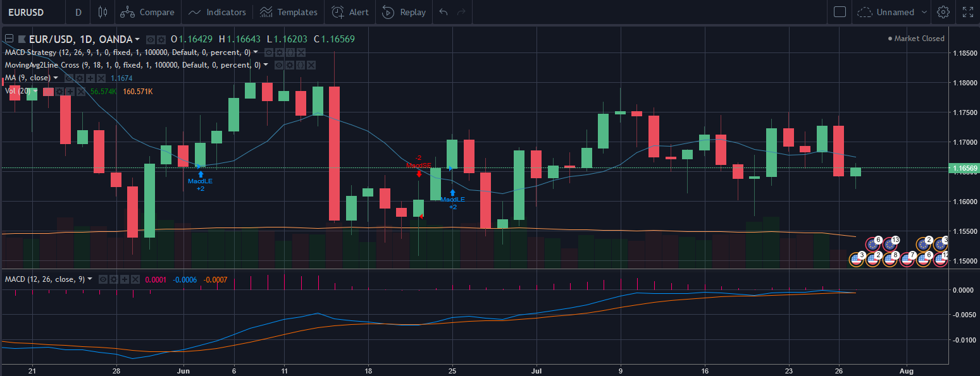Enter fullscreen mode
Viewport: 980px width, 376px height.
pyautogui.click(x=968, y=12)
